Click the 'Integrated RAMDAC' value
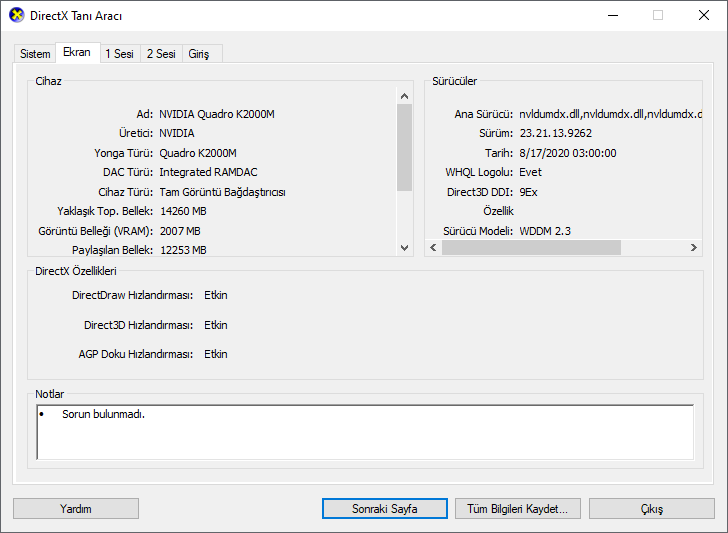Image resolution: width=728 pixels, height=533 pixels. pos(208,172)
